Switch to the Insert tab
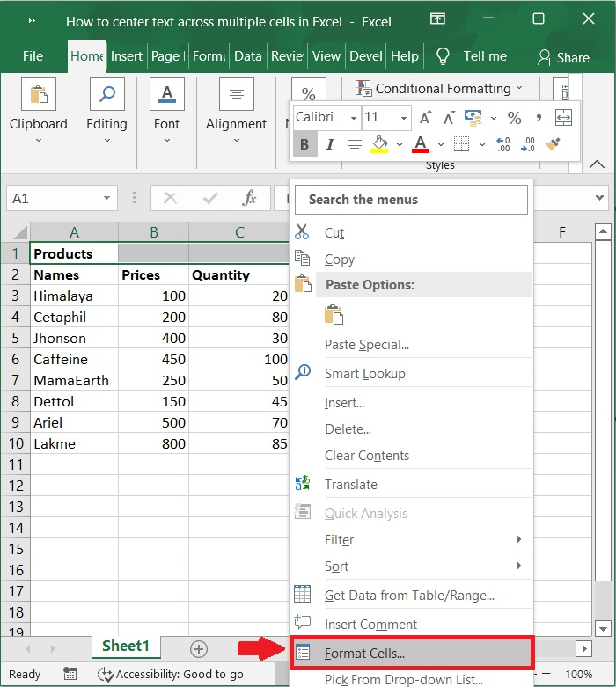 tap(126, 56)
